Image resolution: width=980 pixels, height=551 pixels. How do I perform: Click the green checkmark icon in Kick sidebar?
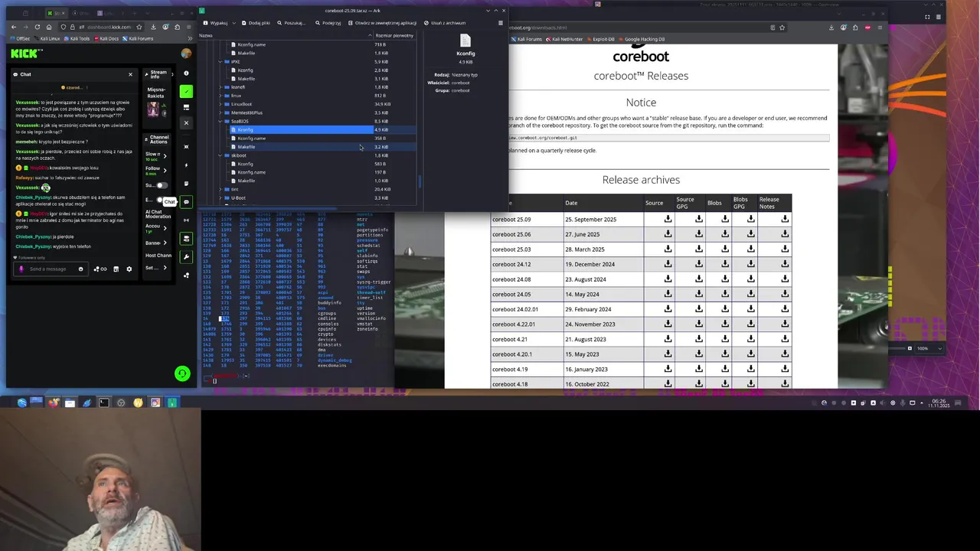point(186,91)
